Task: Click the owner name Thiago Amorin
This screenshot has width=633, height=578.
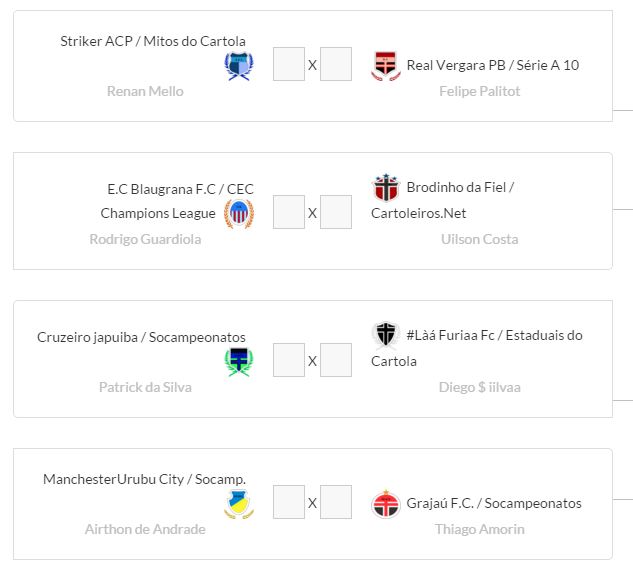Action: (479, 529)
